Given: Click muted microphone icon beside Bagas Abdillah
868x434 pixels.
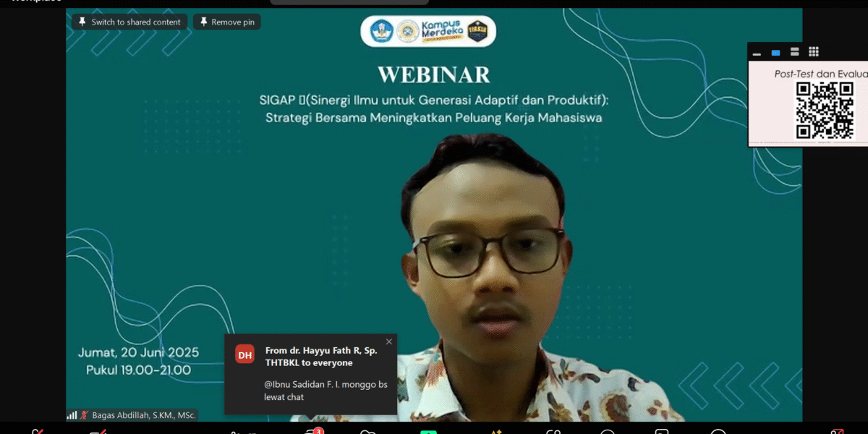Looking at the screenshot, I should point(84,415).
